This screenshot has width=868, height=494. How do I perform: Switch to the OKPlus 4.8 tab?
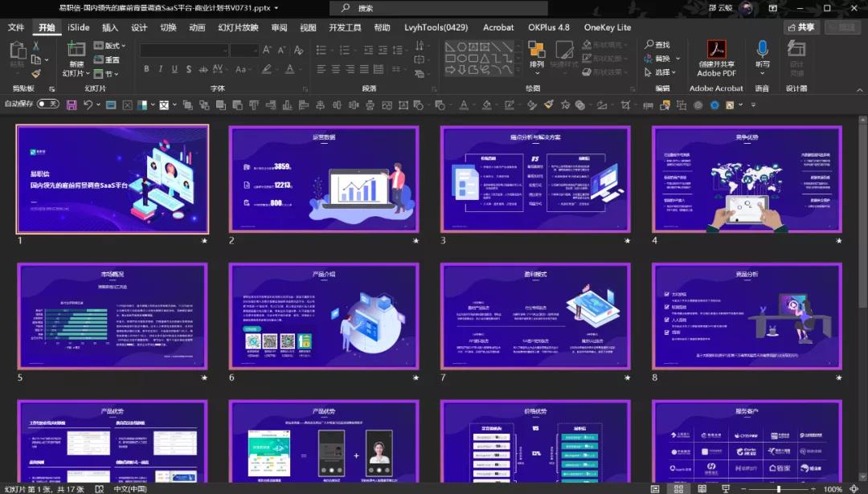pos(549,27)
